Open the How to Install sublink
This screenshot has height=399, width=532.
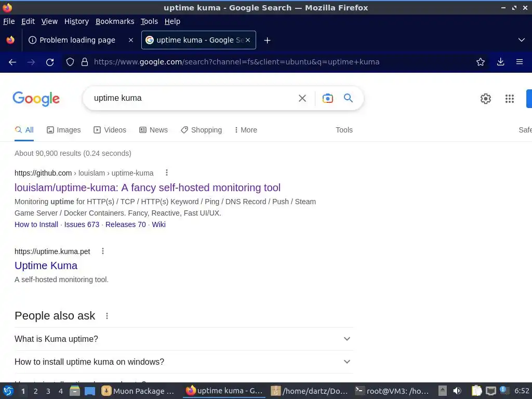pyautogui.click(x=36, y=224)
